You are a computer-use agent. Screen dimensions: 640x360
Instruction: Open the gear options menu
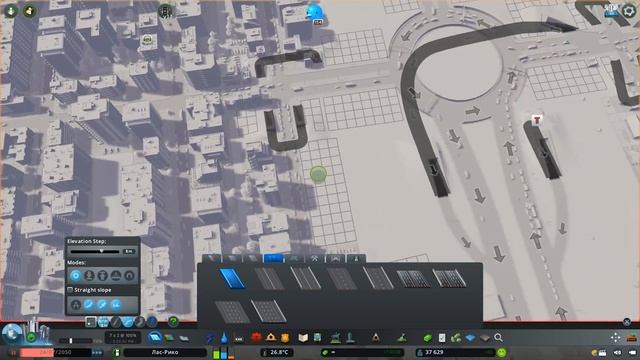coord(630,11)
